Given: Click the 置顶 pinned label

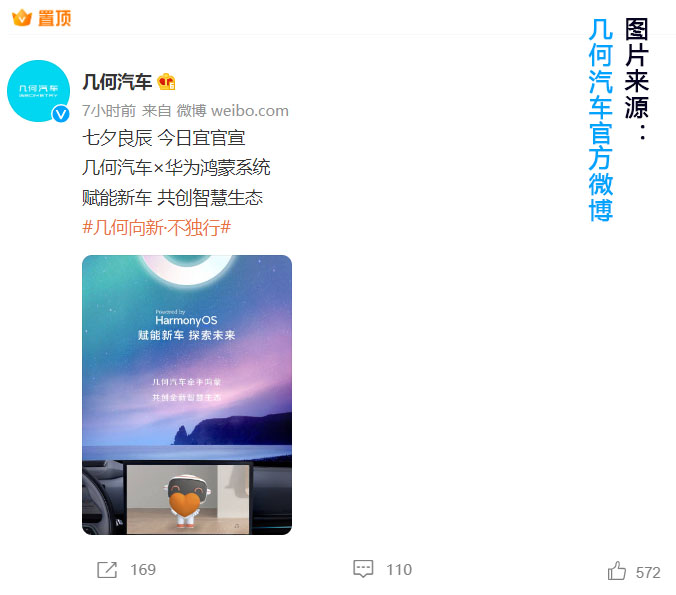Looking at the screenshot, I should (54, 18).
